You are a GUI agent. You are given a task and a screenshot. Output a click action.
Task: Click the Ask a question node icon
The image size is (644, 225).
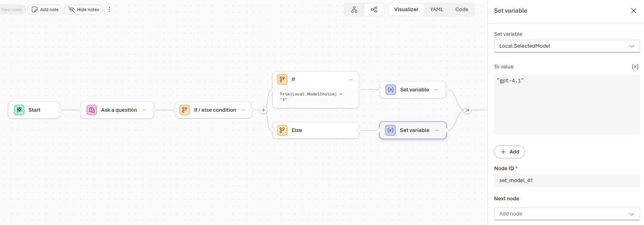92,110
